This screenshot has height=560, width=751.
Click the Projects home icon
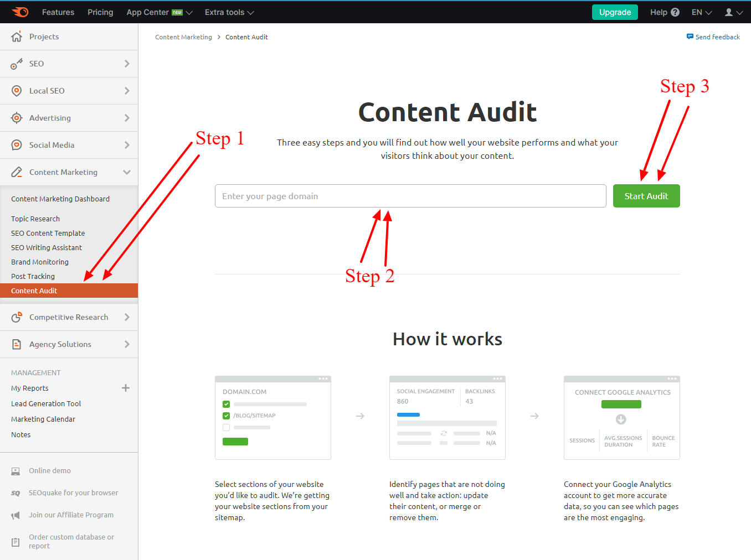17,37
